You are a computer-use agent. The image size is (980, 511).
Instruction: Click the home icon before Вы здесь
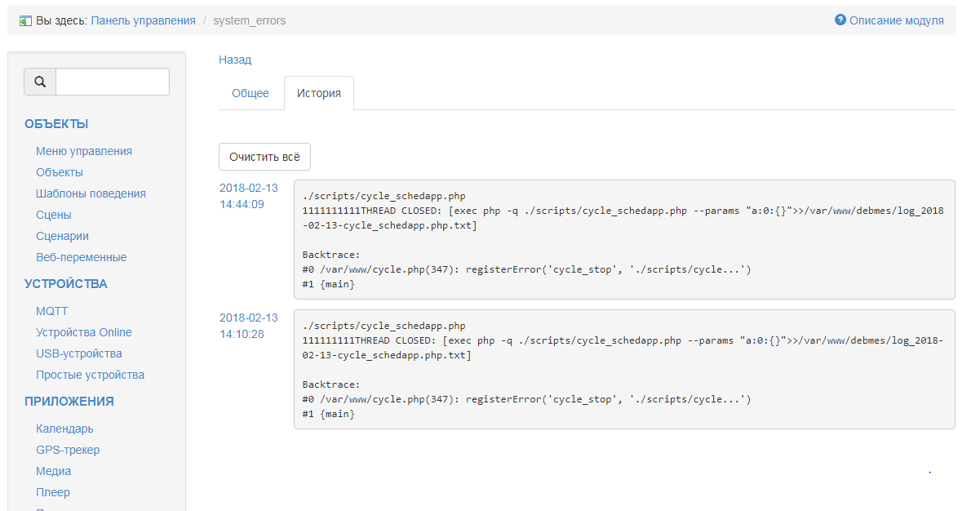(x=25, y=21)
